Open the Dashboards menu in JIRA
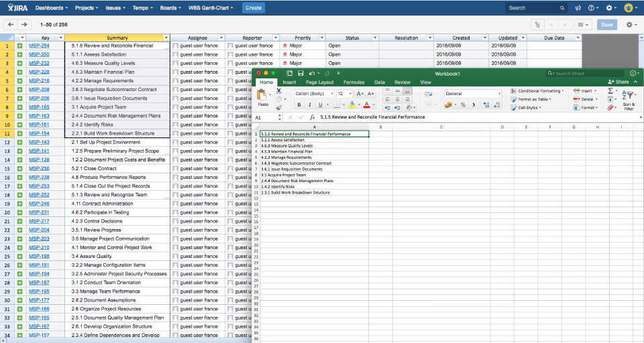This screenshot has width=644, height=343. coord(52,8)
